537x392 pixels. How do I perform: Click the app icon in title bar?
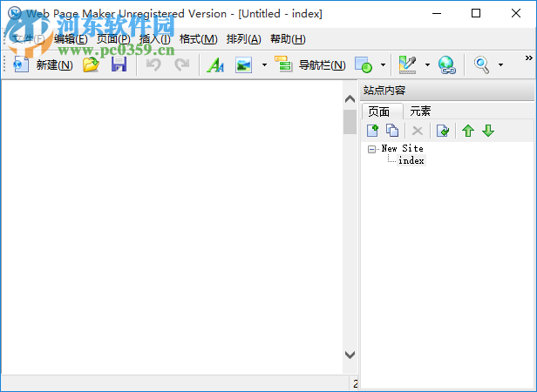pos(14,13)
